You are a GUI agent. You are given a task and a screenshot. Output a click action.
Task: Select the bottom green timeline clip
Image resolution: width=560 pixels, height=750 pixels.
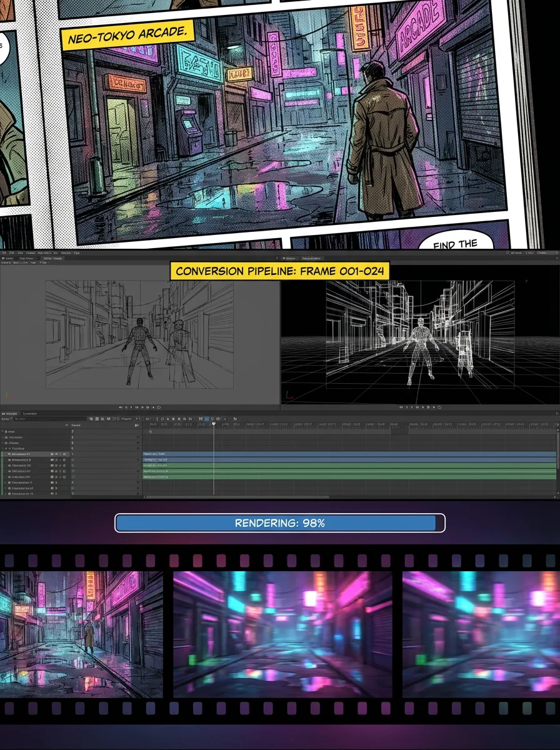point(349,477)
